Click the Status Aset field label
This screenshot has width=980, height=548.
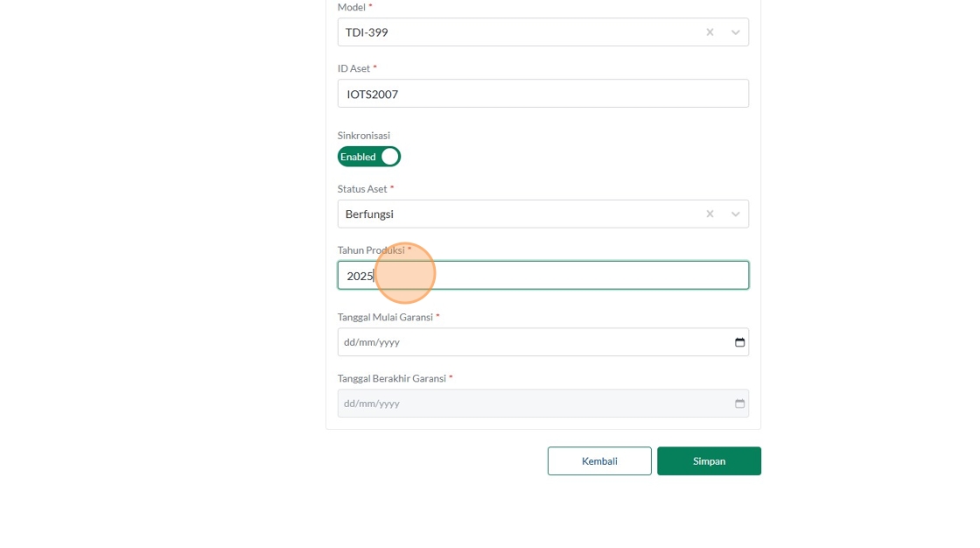click(362, 189)
